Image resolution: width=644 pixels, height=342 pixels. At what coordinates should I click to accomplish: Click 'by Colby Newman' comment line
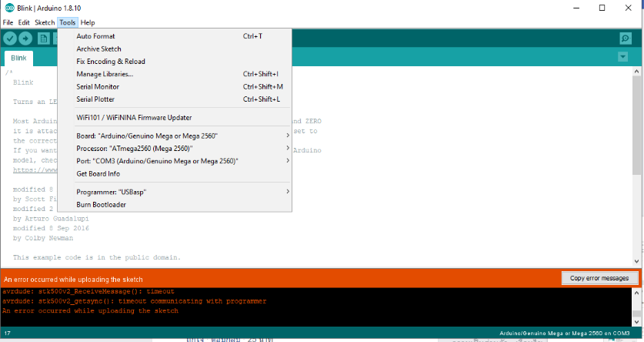43,238
